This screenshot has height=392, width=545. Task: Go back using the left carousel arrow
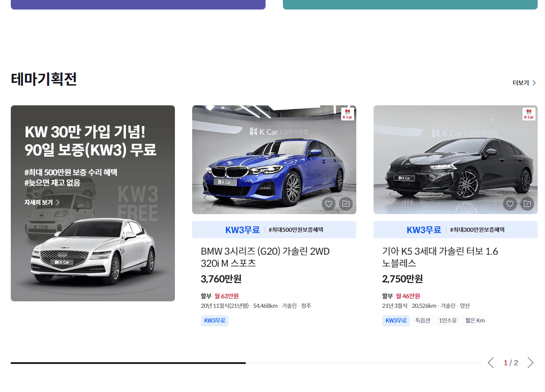tap(490, 363)
